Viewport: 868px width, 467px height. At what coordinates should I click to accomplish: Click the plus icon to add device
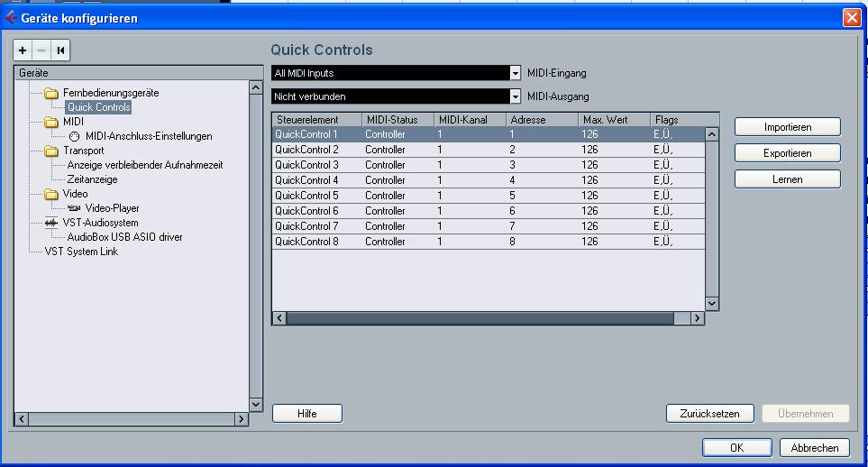click(23, 50)
